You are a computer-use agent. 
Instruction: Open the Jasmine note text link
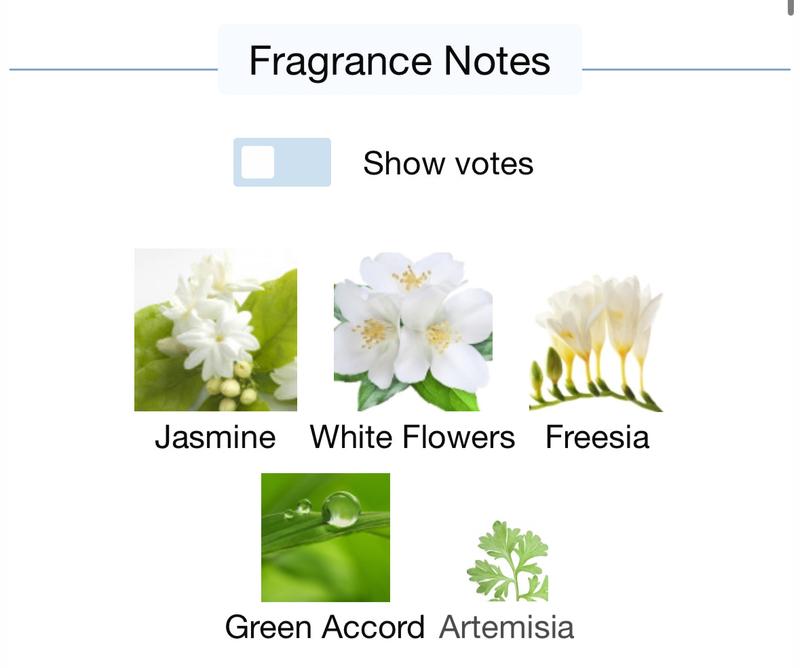coord(215,438)
